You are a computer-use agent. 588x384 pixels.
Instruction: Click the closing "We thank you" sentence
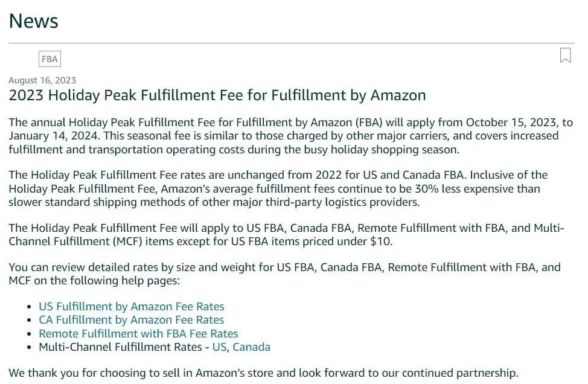(263, 373)
